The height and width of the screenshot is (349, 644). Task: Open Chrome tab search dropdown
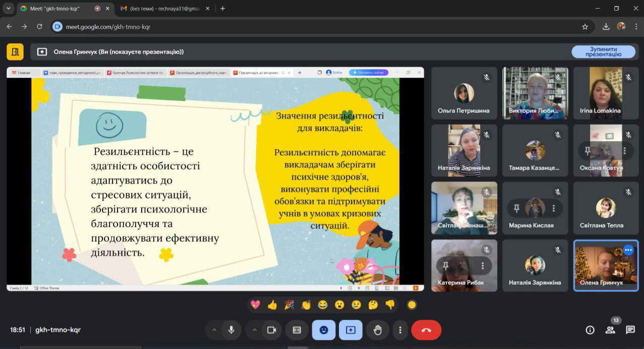(8, 9)
